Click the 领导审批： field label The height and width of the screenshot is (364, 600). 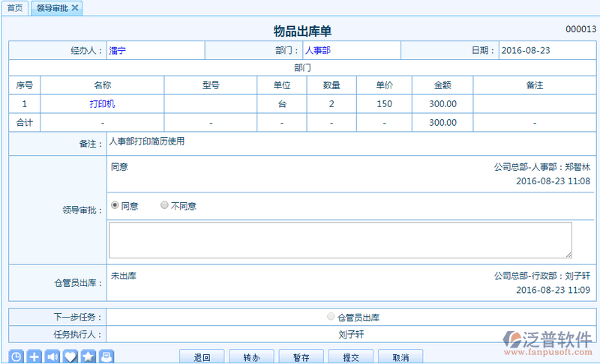82,210
